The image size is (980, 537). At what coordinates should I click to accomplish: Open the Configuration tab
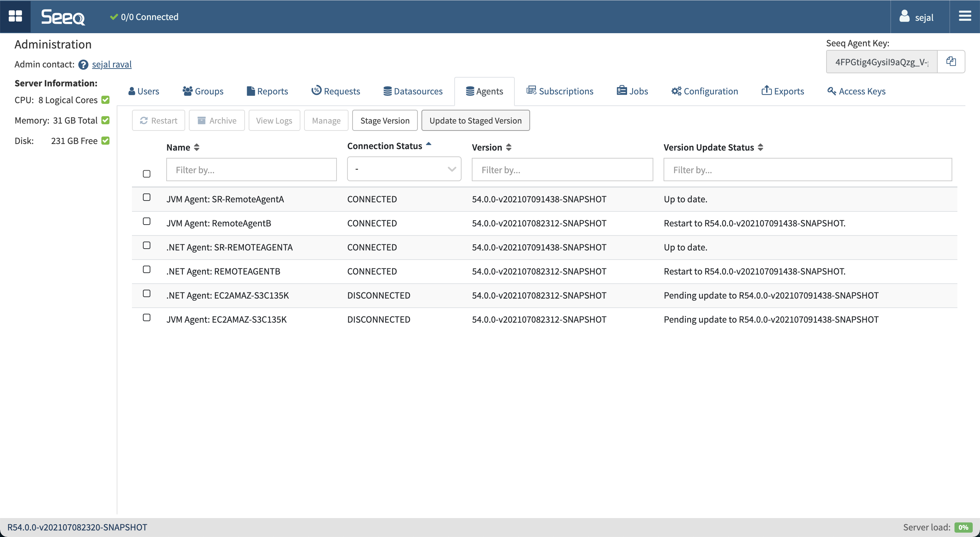[705, 91]
